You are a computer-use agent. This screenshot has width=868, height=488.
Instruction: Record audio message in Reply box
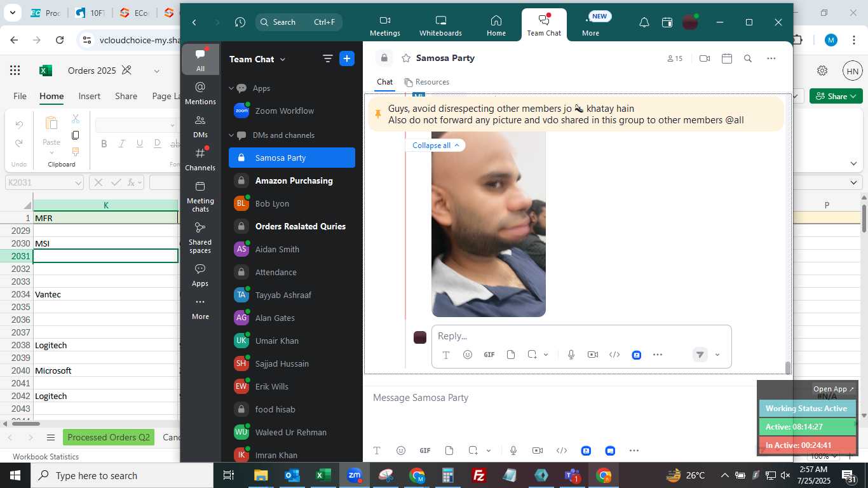[x=571, y=355]
